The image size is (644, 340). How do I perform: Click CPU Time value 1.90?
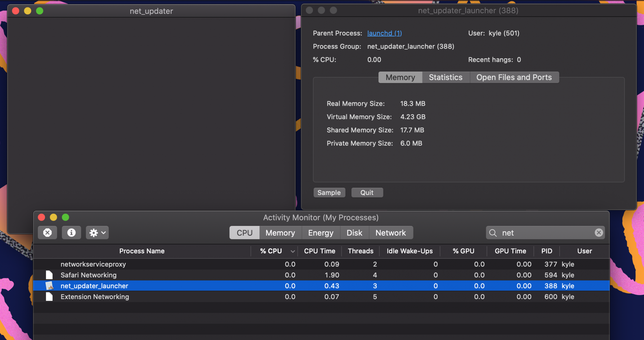(332, 275)
